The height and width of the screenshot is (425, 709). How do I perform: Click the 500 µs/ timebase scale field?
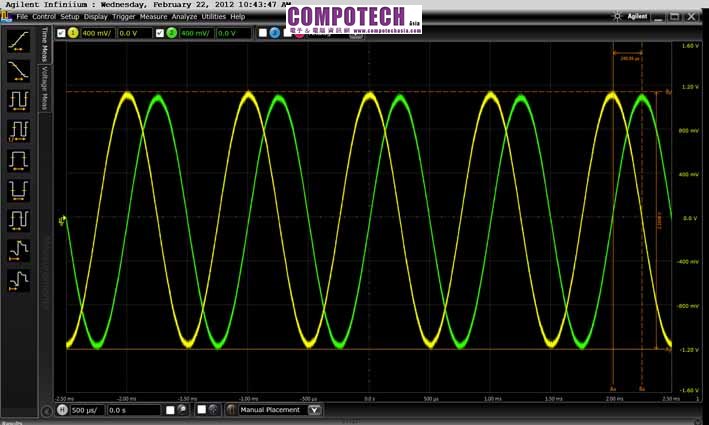coord(85,410)
